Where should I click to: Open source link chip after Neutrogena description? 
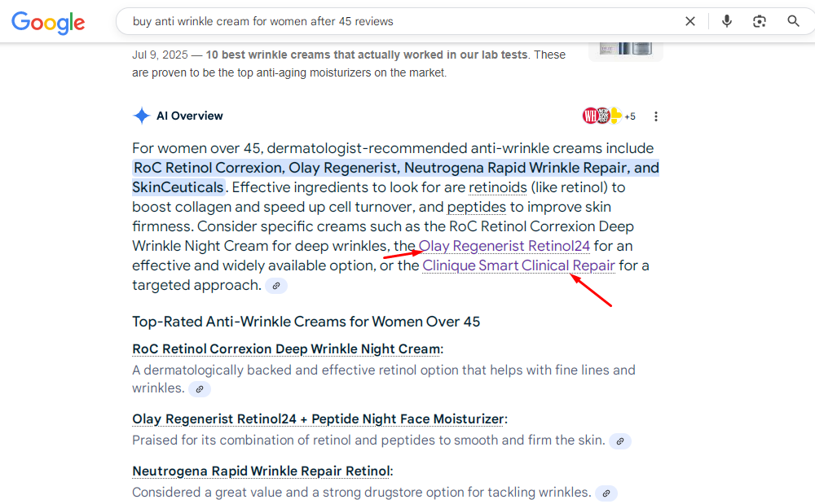[x=606, y=493]
